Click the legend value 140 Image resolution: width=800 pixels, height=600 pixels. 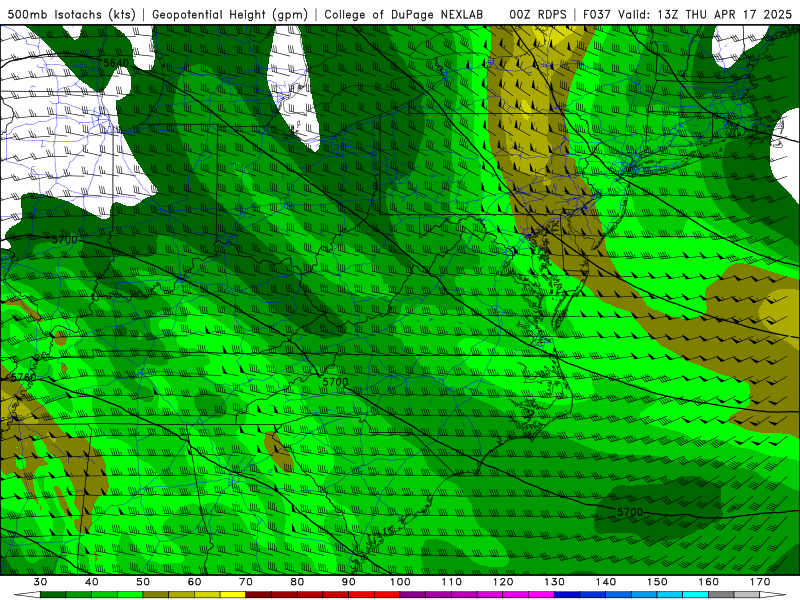(606, 582)
